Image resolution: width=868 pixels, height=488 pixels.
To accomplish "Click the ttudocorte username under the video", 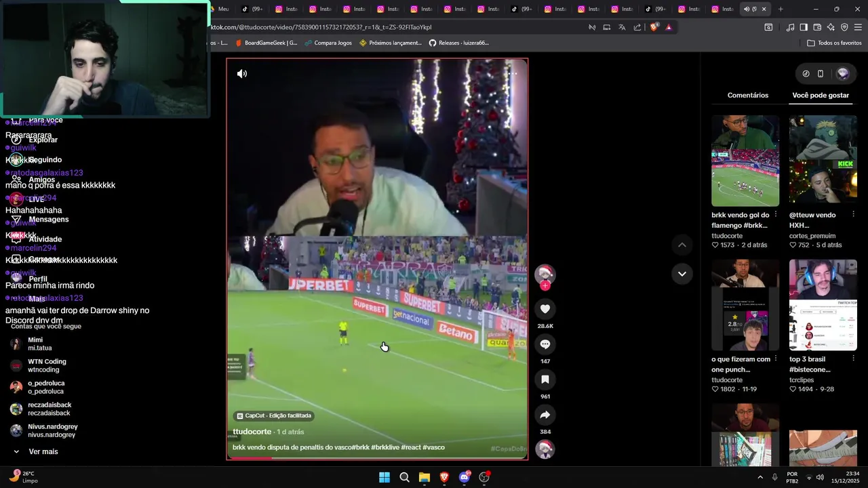I will pyautogui.click(x=252, y=432).
